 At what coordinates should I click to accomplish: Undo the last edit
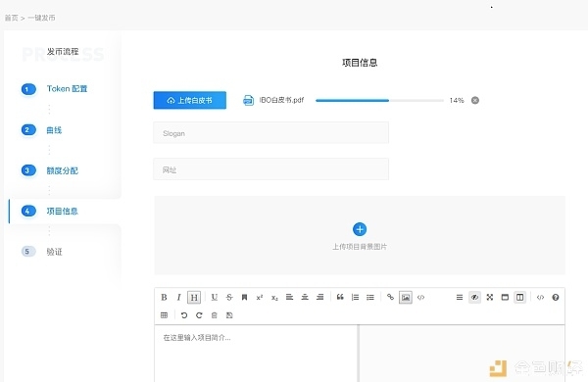pyautogui.click(x=184, y=315)
